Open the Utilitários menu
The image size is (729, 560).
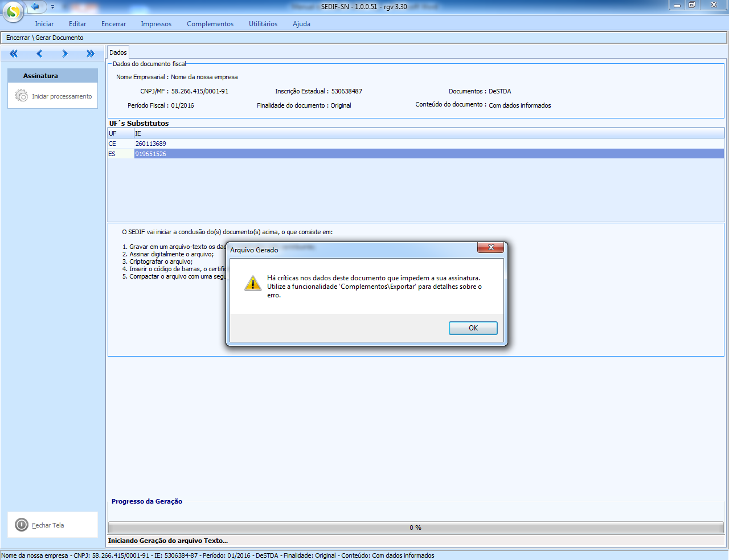point(263,24)
